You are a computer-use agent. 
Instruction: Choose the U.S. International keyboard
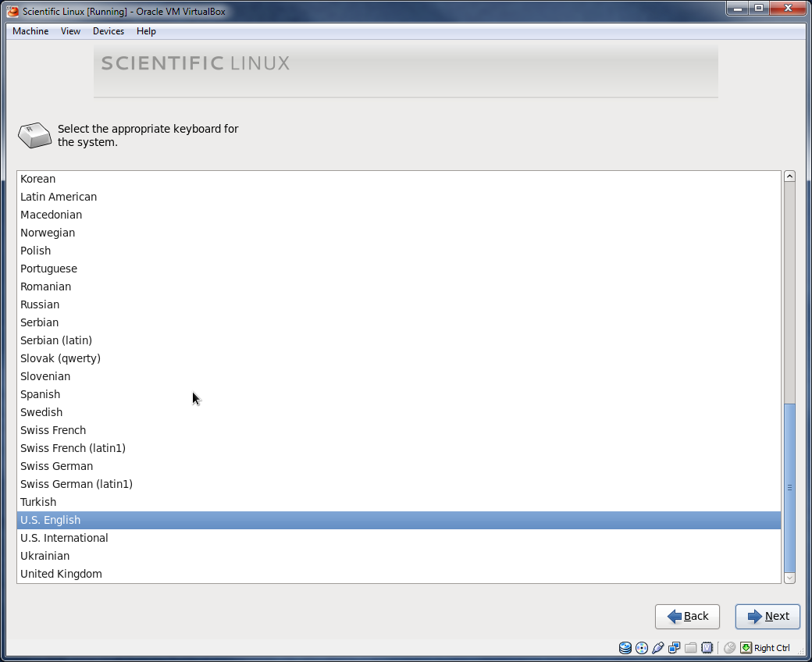point(399,538)
